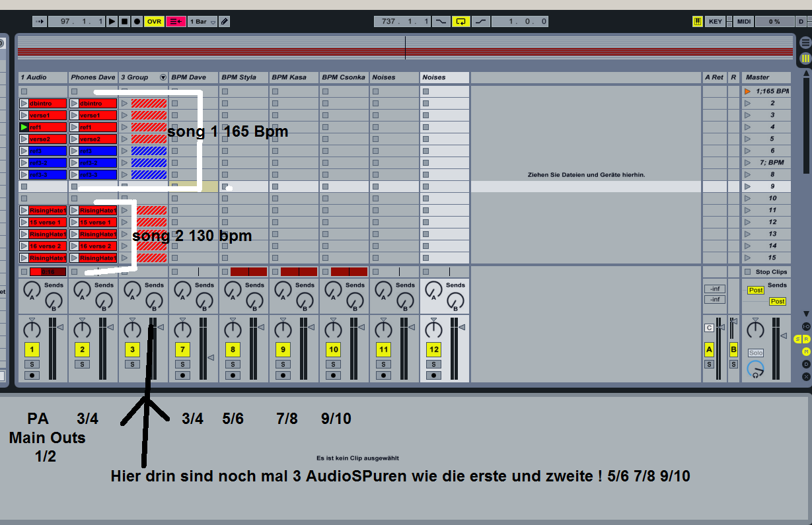Viewport: 812px width, 525px height.
Task: Select the Noises track title at far right
Action: click(x=444, y=77)
